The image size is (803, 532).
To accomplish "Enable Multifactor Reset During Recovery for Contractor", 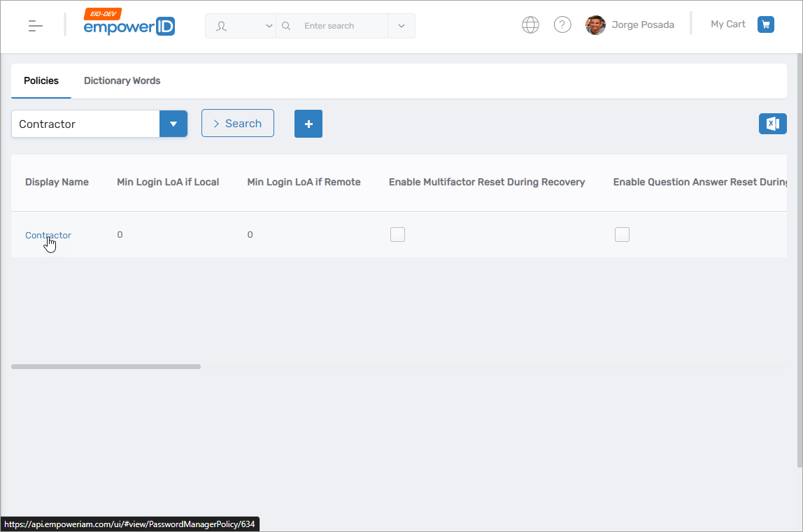I will coord(397,234).
